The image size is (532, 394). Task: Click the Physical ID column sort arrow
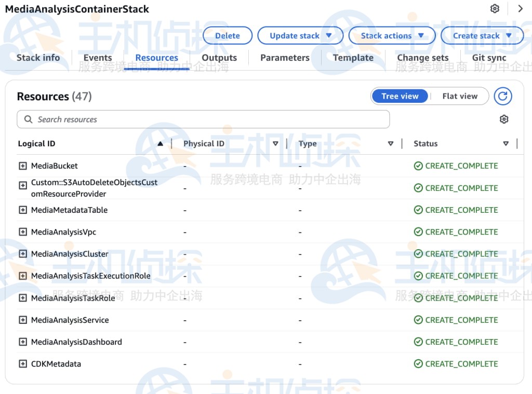[276, 144]
